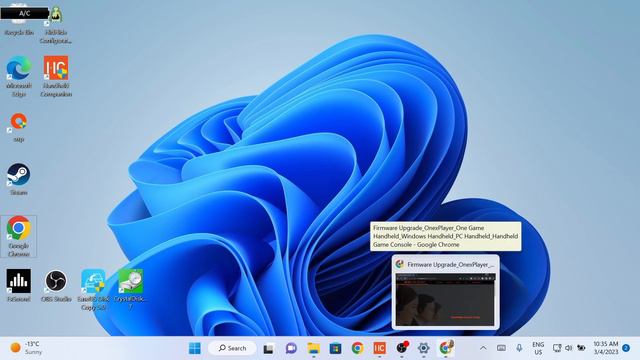Open Settings gear on the taskbar
The width and height of the screenshot is (640, 360).
pos(424,348)
